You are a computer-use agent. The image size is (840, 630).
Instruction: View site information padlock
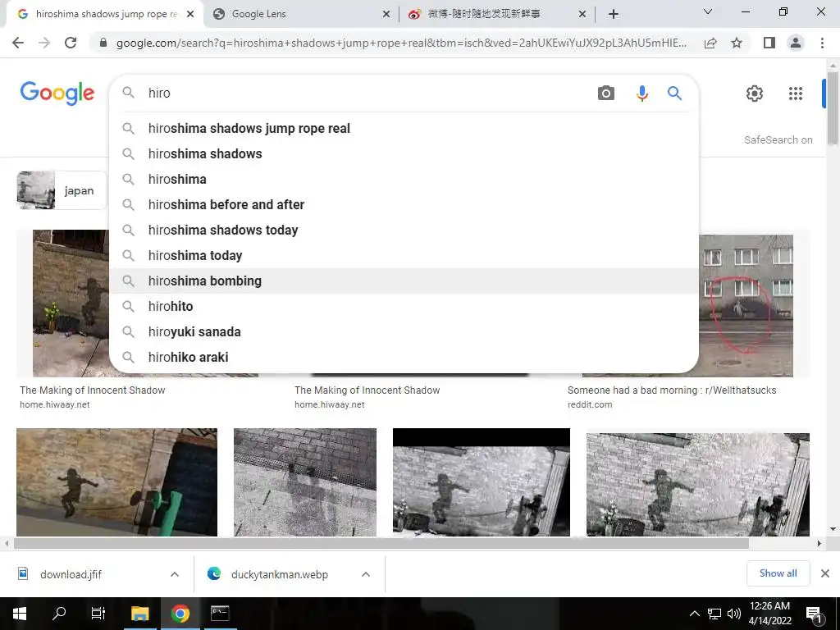(103, 43)
